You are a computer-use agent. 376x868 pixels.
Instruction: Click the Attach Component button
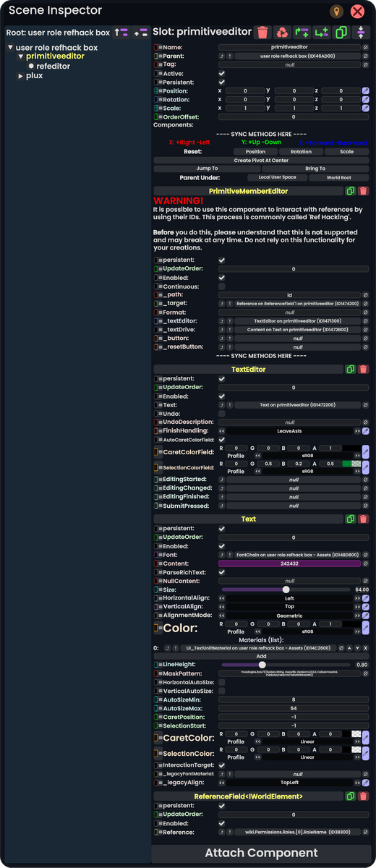click(261, 853)
